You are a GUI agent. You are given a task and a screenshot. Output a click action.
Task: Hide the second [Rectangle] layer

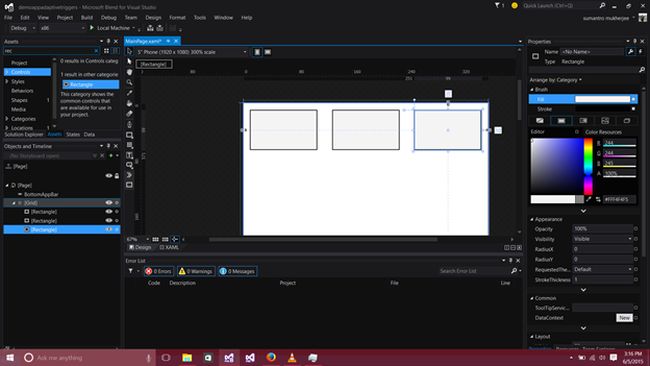(109, 221)
